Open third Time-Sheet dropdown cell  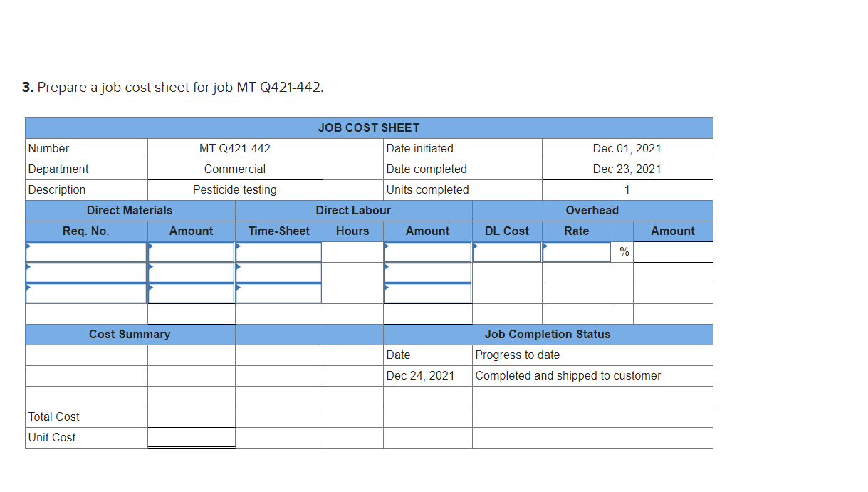279,293
